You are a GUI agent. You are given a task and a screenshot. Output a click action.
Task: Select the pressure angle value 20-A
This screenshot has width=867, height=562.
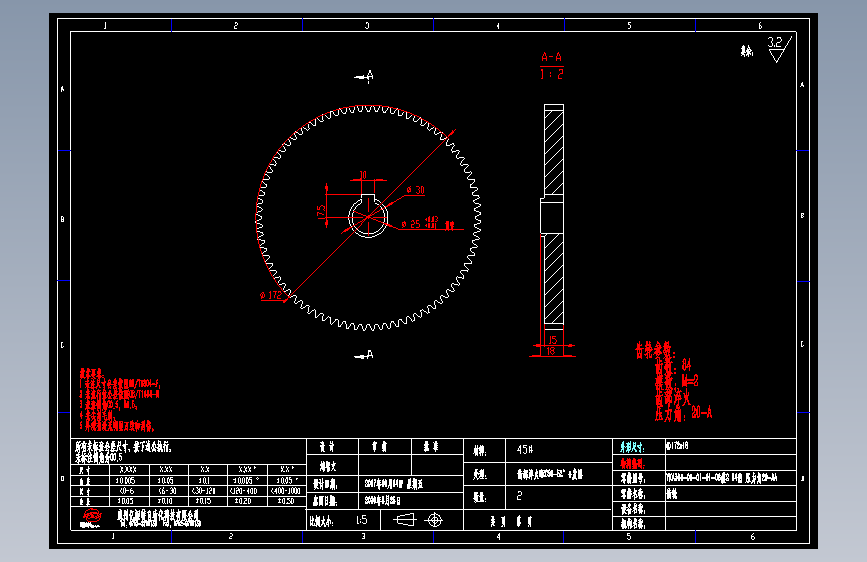[x=702, y=412]
